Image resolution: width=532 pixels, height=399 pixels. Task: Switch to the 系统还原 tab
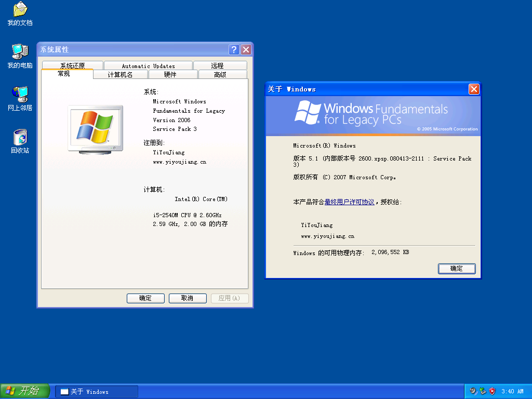click(x=73, y=65)
